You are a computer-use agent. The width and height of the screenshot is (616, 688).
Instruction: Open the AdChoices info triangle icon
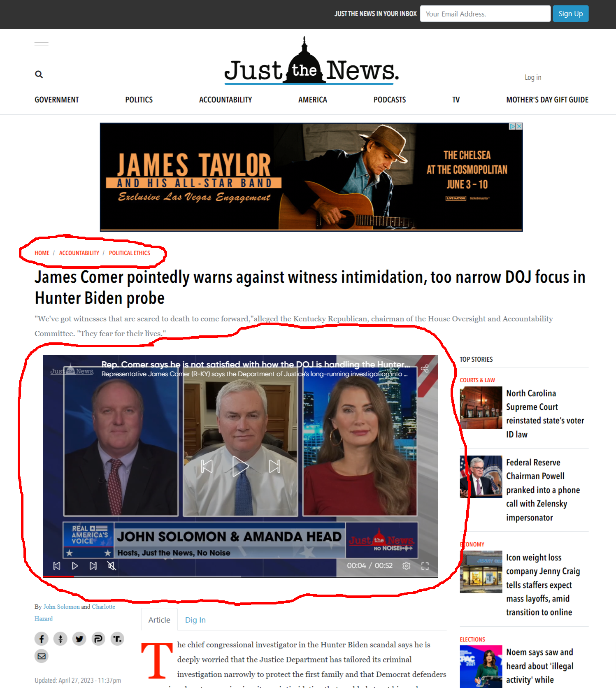(x=513, y=126)
